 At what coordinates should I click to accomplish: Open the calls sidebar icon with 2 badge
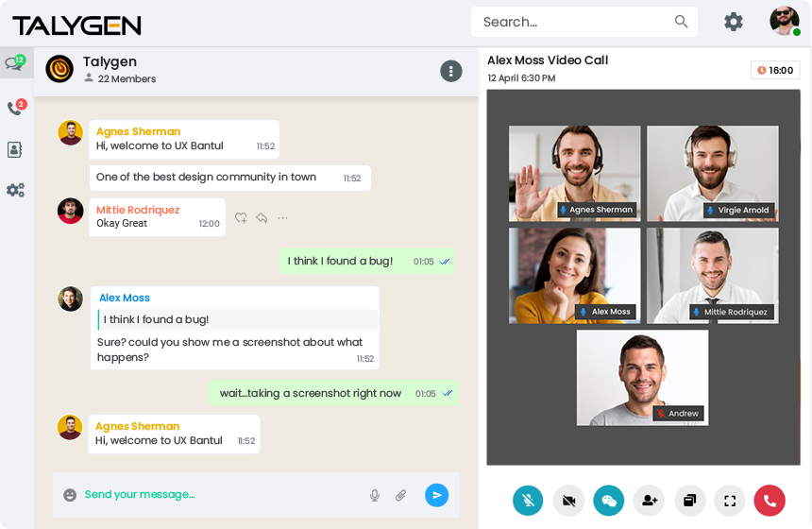pyautogui.click(x=16, y=107)
